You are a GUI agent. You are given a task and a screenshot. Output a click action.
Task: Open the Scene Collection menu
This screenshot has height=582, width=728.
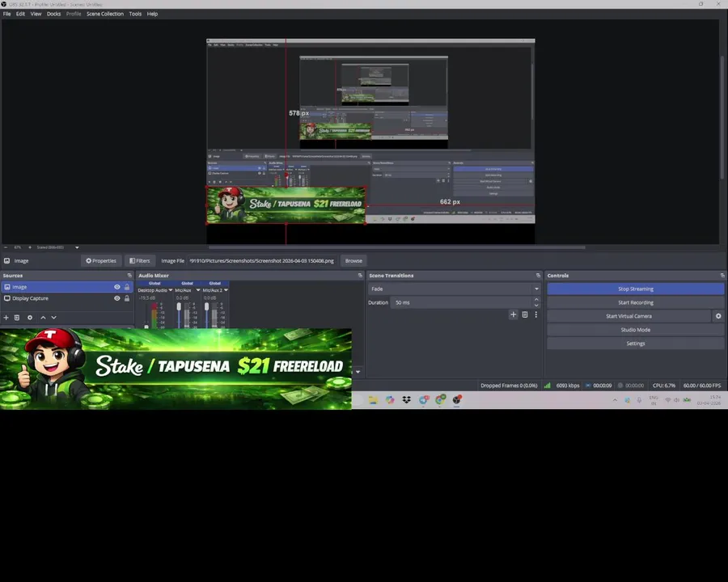pos(105,14)
